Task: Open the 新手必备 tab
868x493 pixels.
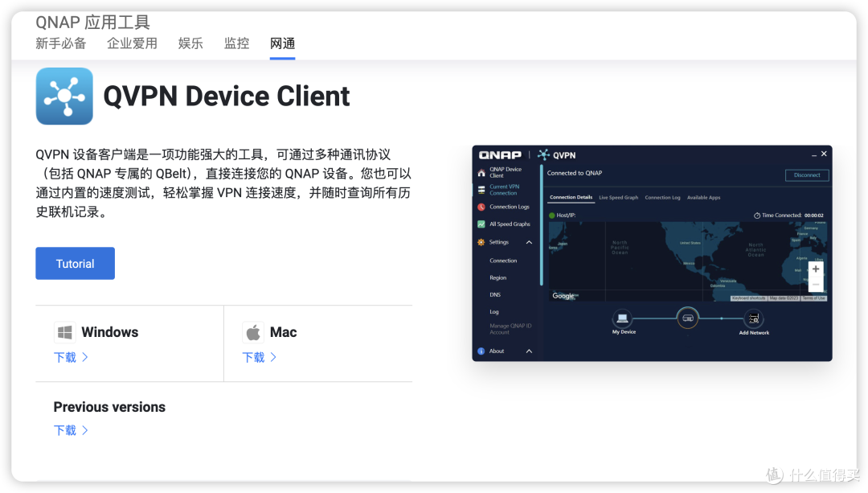Action: tap(61, 43)
